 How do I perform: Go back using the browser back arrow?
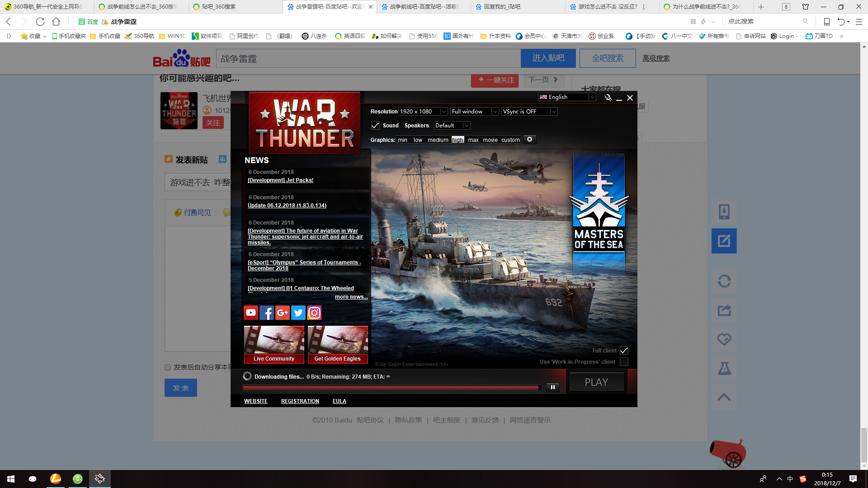click(x=9, y=21)
